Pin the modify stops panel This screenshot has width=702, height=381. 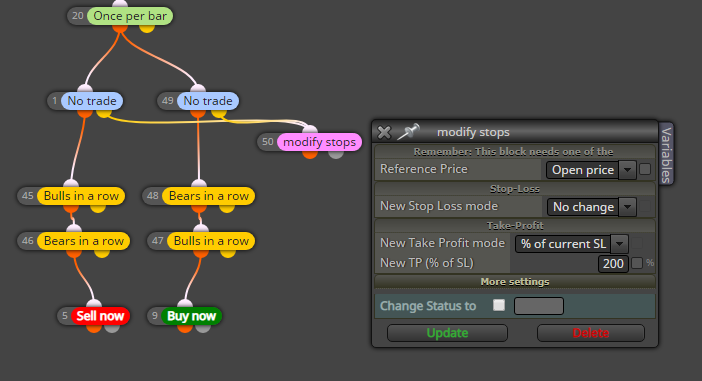(x=408, y=132)
